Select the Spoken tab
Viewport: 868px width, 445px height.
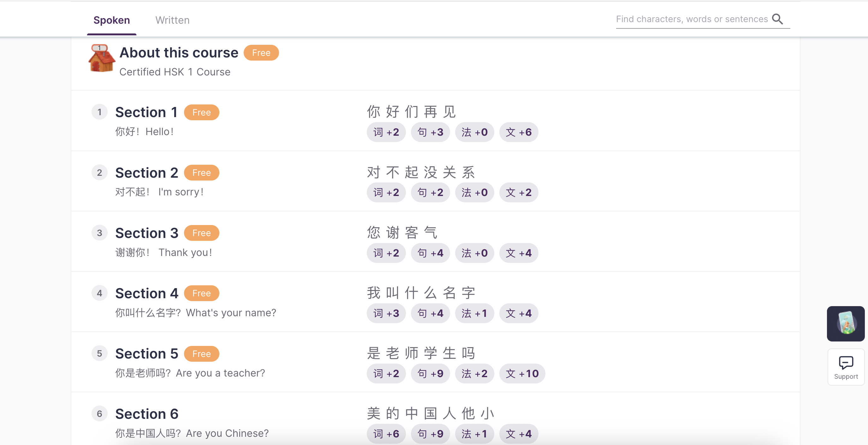pos(111,20)
